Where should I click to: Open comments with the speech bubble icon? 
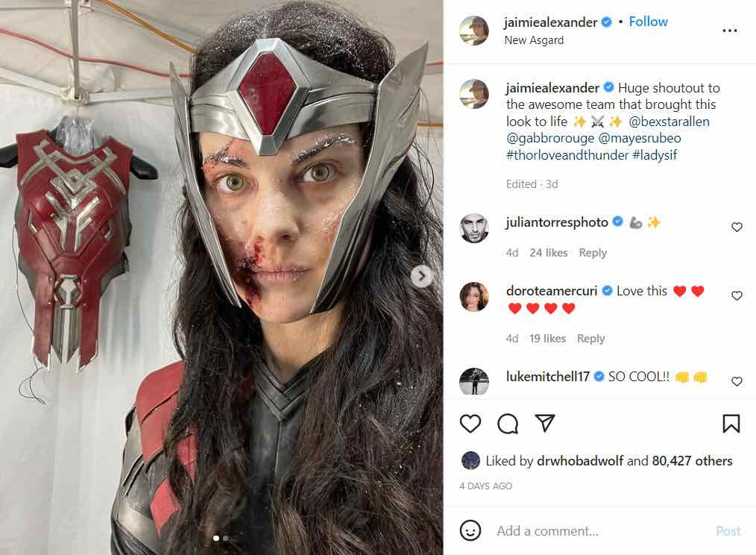pos(508,424)
